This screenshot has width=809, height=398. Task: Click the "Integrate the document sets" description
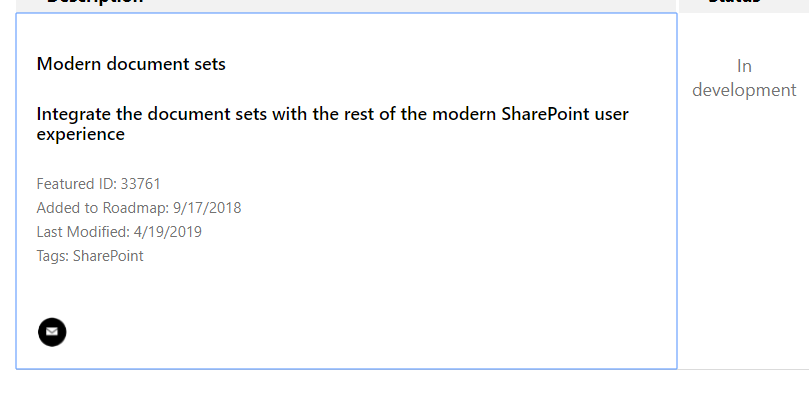[332, 124]
